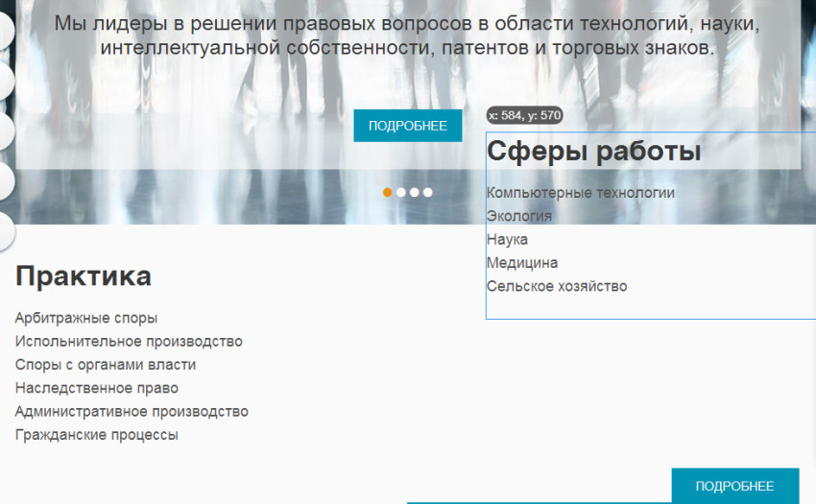Follow the Наследственное право link
The height and width of the screenshot is (504, 816).
click(97, 388)
